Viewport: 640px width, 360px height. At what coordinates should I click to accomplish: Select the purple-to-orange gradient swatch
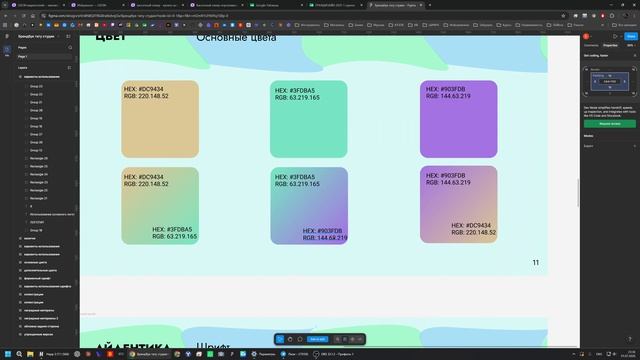pyautogui.click(x=458, y=204)
